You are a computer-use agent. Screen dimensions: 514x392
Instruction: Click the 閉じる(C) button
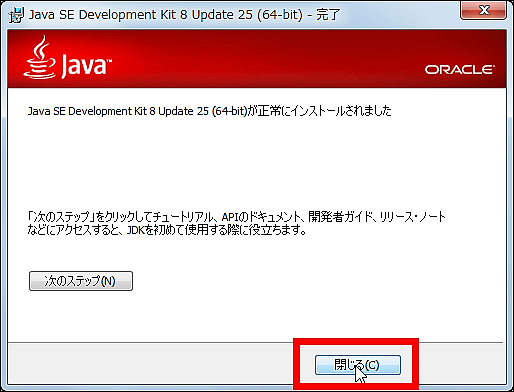[x=358, y=365]
